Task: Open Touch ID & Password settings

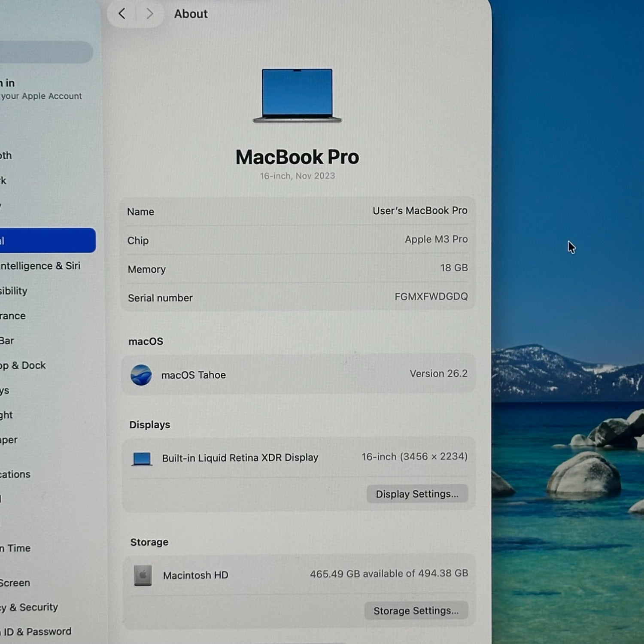Action: pos(36,632)
